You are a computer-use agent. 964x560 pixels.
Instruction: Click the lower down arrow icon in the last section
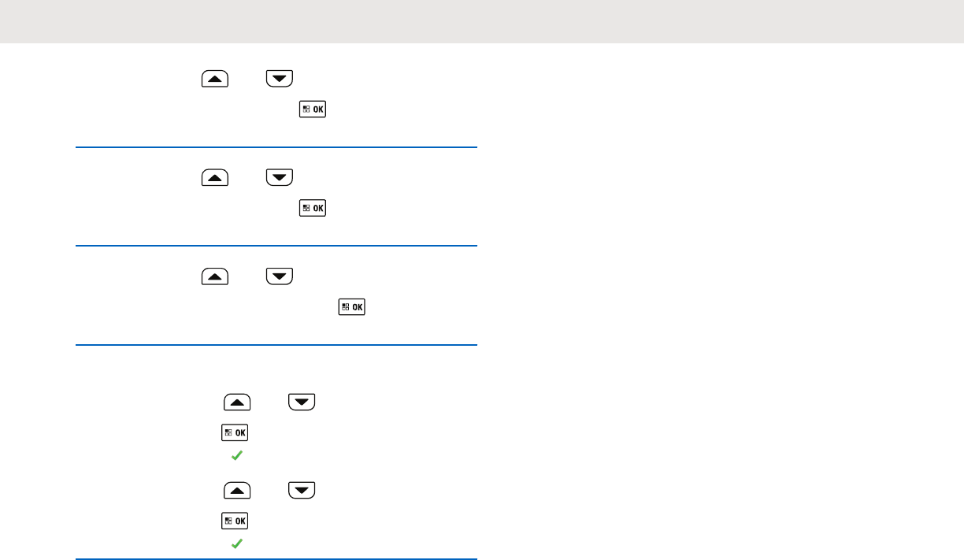point(302,491)
